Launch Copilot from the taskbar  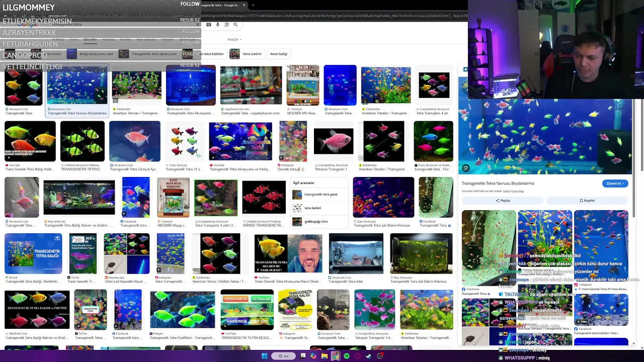(313, 356)
